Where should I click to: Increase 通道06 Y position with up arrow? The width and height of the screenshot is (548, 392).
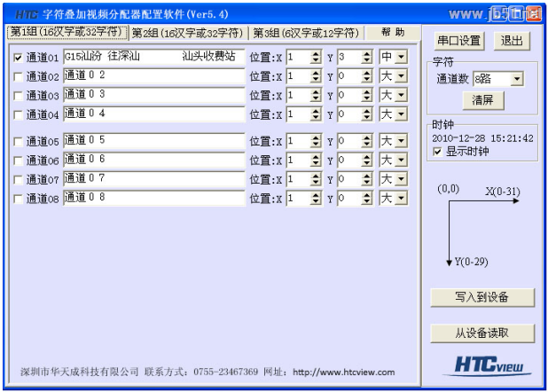tap(366, 157)
